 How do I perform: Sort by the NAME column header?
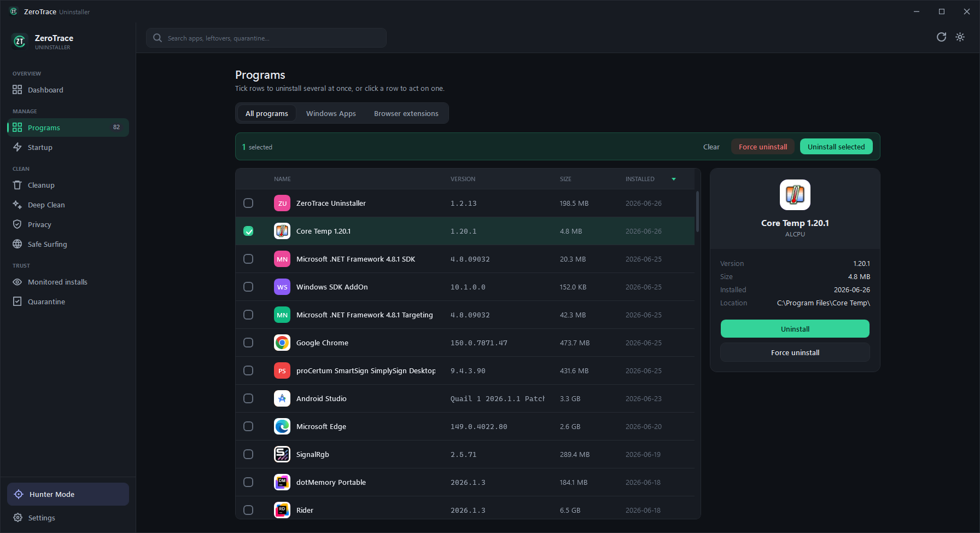click(282, 179)
